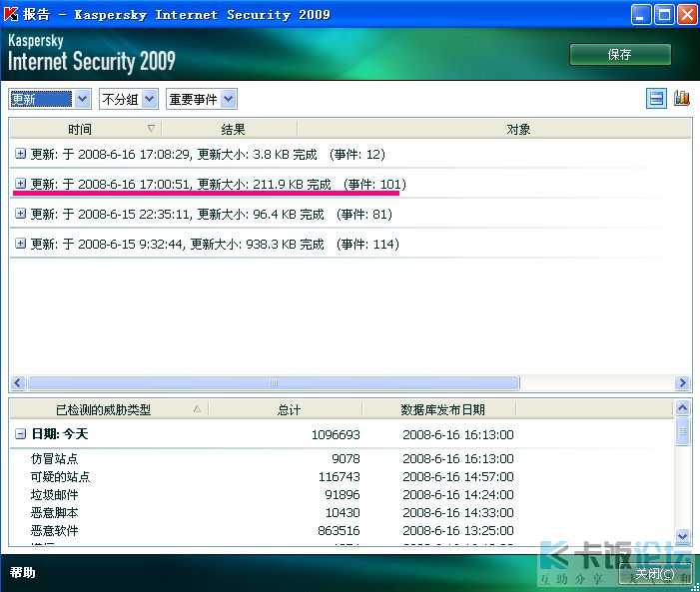This screenshot has height=592, width=700.
Task: Click the Kaspersky logo in title bar
Action: [x=11, y=14]
